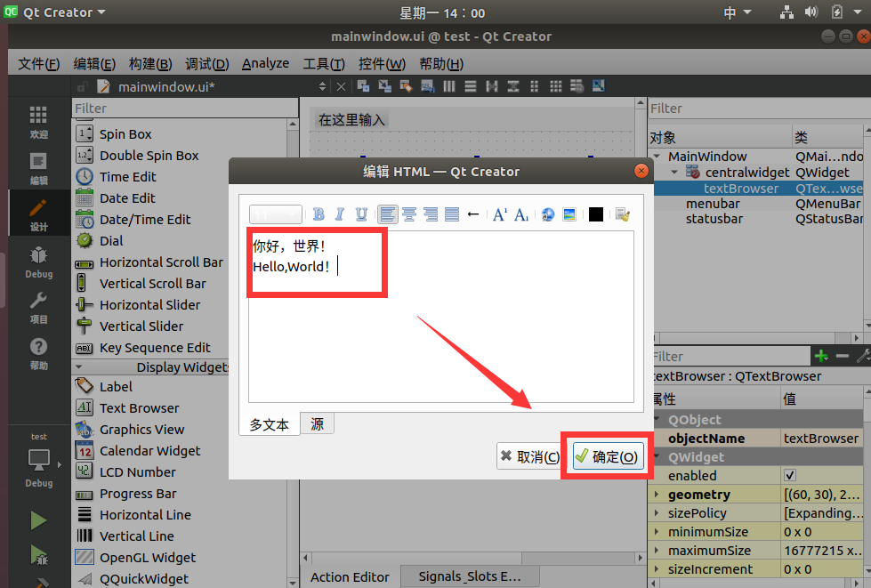
Task: Select the Label widget
Action: point(116,386)
